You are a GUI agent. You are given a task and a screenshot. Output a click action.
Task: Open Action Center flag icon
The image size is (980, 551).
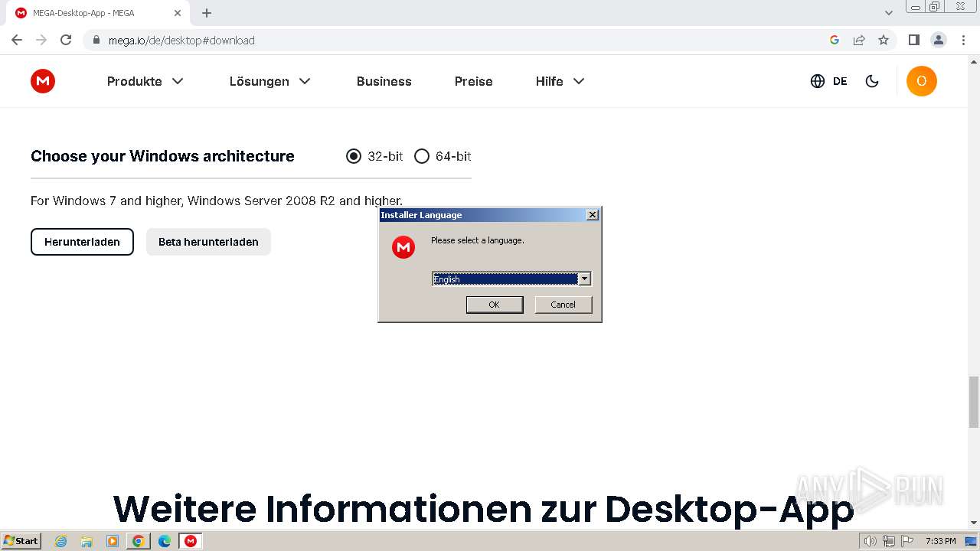click(906, 541)
